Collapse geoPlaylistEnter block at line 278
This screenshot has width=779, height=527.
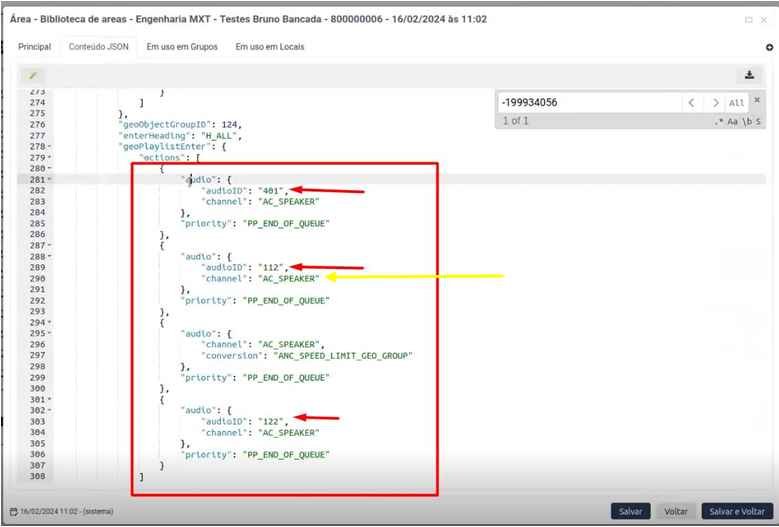[x=49, y=146]
